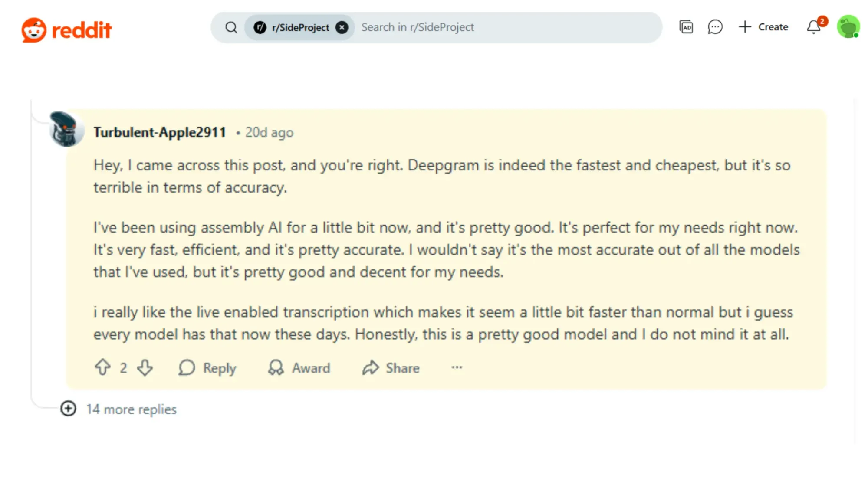Open the search magnifier icon
Image resolution: width=868 pixels, height=488 pixels.
(x=231, y=27)
